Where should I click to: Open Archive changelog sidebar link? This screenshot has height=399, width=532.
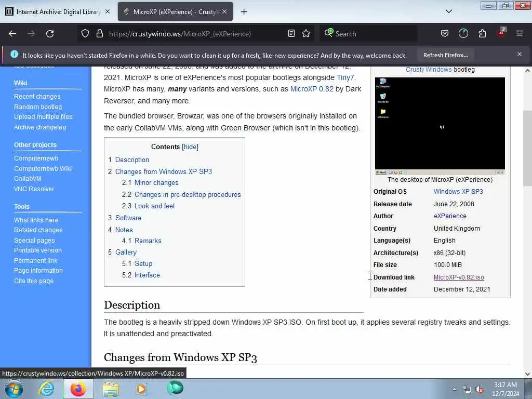pyautogui.click(x=40, y=127)
